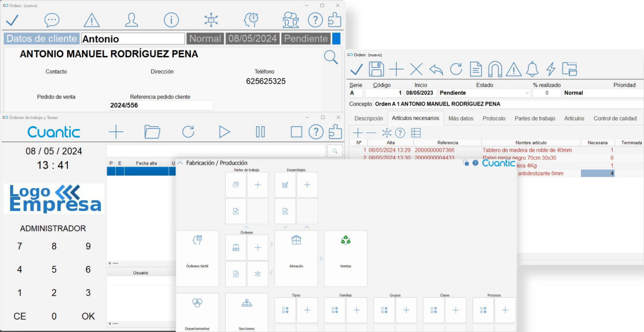Click the information circle icon in customer order toolbar
Screen dimensions: 644x332
coord(171,20)
